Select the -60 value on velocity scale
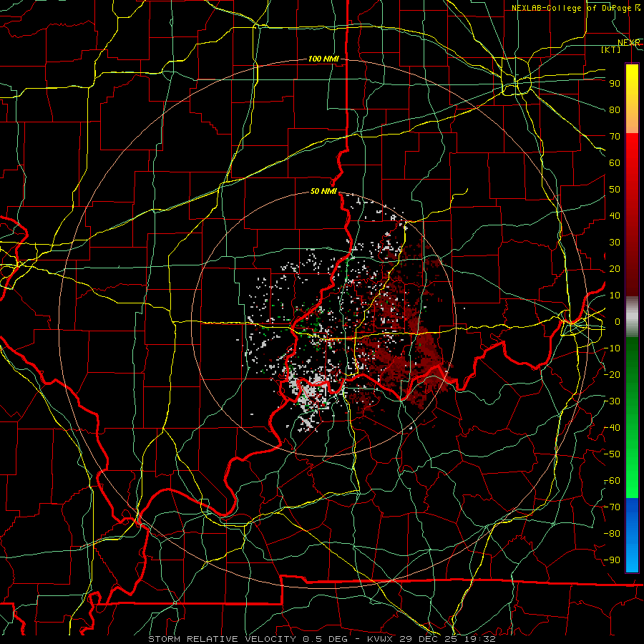This screenshot has width=644, height=644. click(x=612, y=481)
